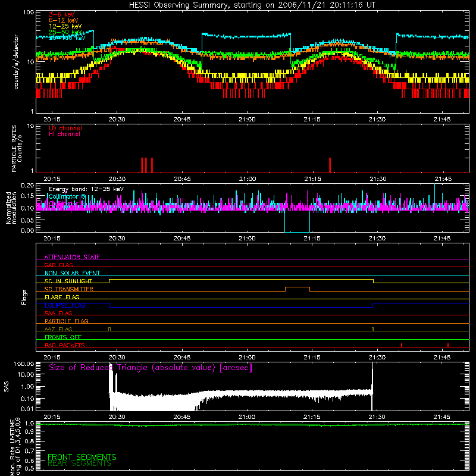Select the red '3-6 keV' legend entry
476x476 pixels.
pyautogui.click(x=61, y=14)
